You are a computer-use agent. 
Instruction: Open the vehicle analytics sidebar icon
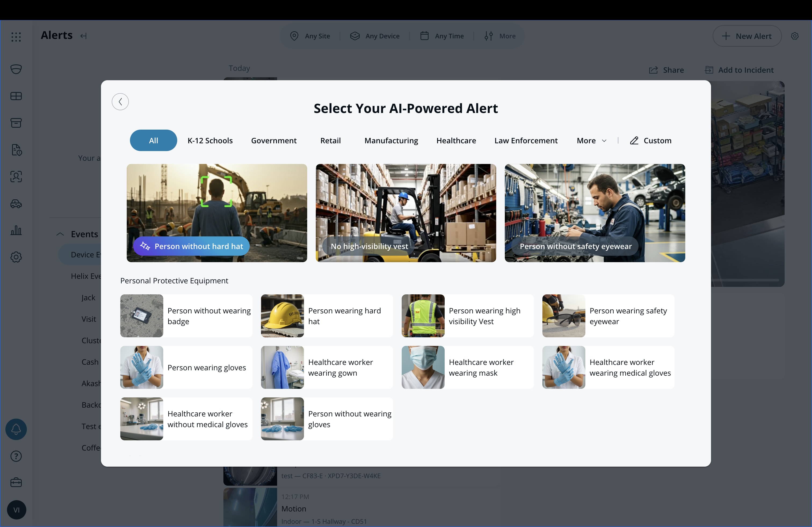[16, 203]
